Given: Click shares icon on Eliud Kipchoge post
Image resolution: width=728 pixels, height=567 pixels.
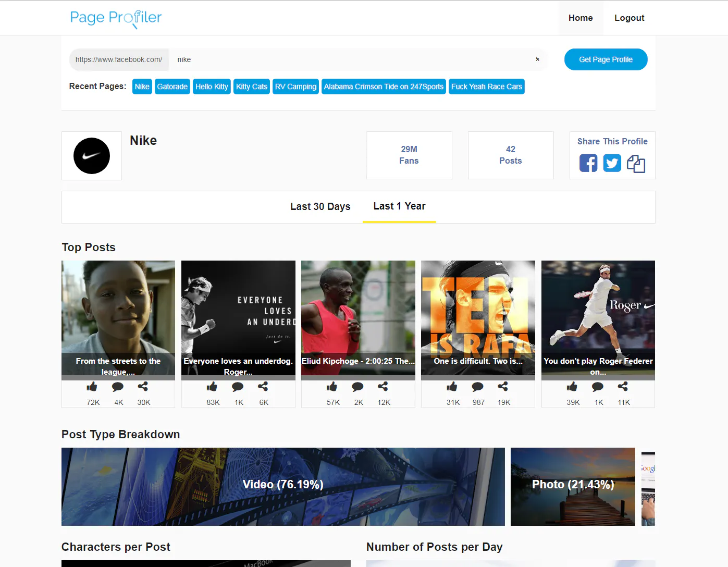Looking at the screenshot, I should click(382, 387).
